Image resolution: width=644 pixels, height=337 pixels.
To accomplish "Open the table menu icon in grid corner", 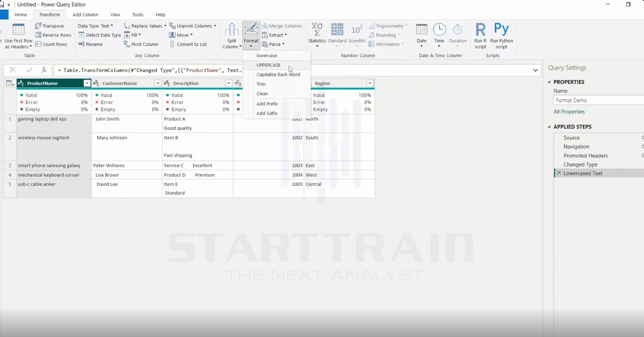I will [x=10, y=83].
